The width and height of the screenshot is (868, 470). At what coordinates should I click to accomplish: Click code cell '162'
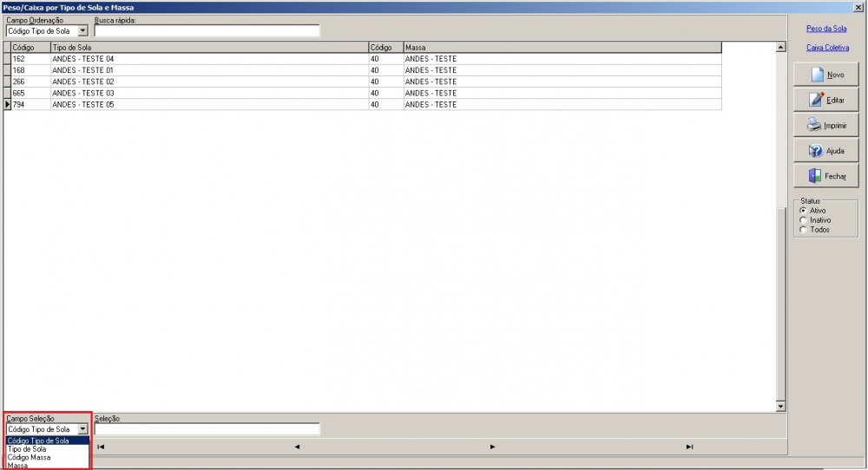31,59
